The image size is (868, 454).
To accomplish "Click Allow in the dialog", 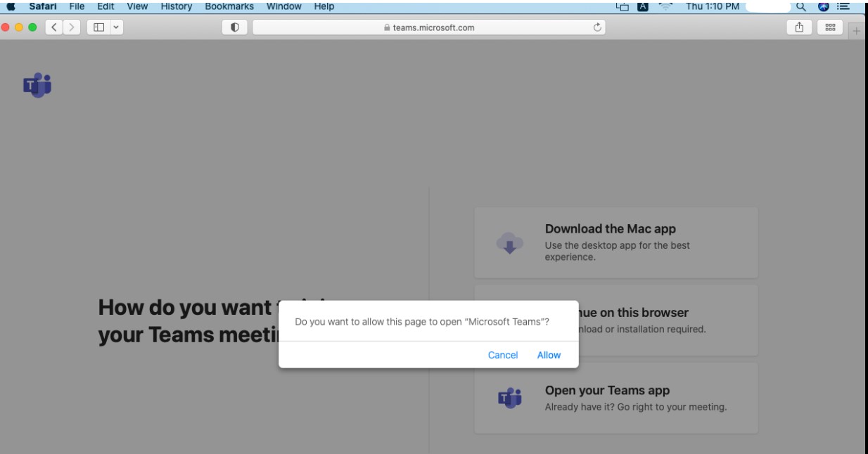I will click(549, 355).
